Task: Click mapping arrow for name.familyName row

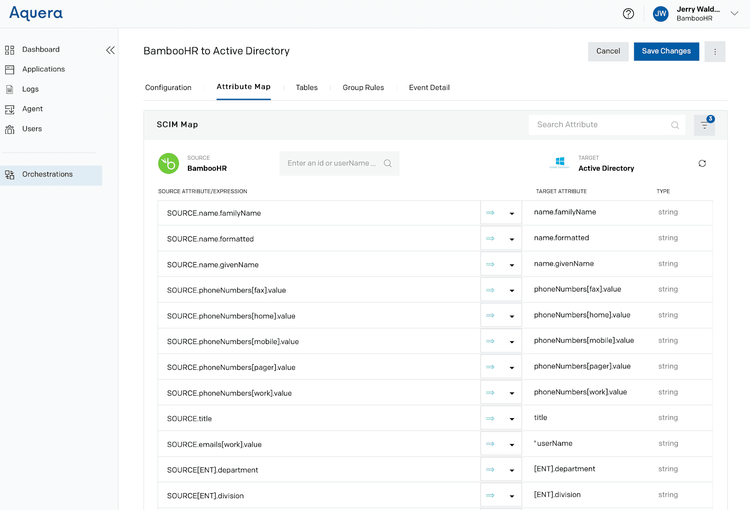Action: tap(490, 213)
